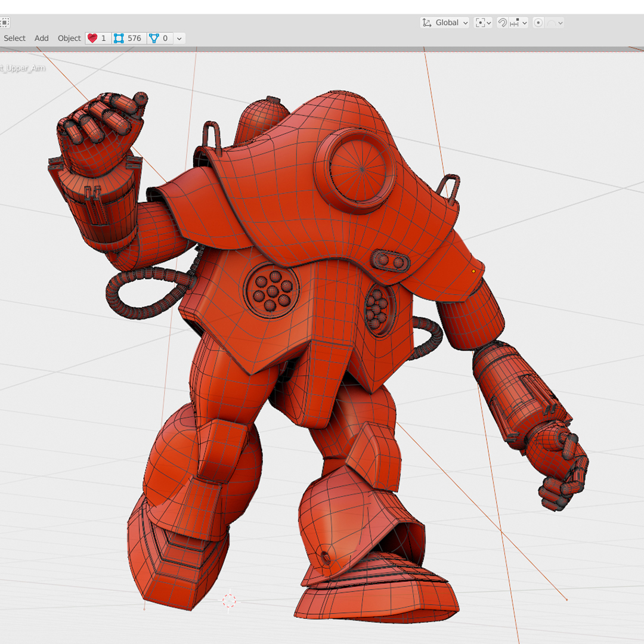644x644 pixels.
Task: Expand the proportional falloff dropdown
Action: coord(556,23)
